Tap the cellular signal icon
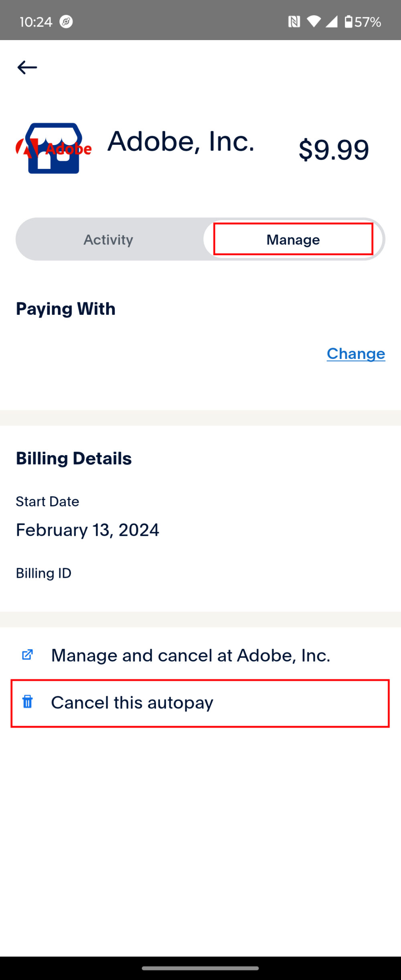The width and height of the screenshot is (401, 980). click(331, 22)
